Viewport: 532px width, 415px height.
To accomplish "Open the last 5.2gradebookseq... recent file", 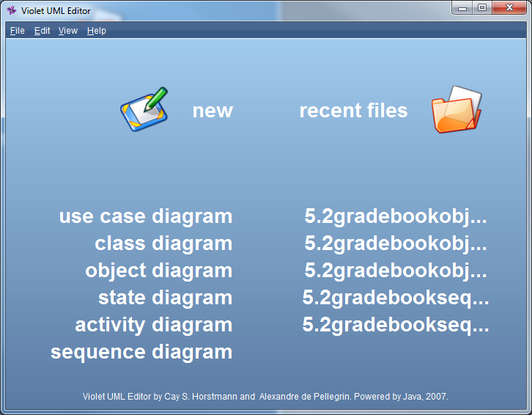I will coord(396,325).
